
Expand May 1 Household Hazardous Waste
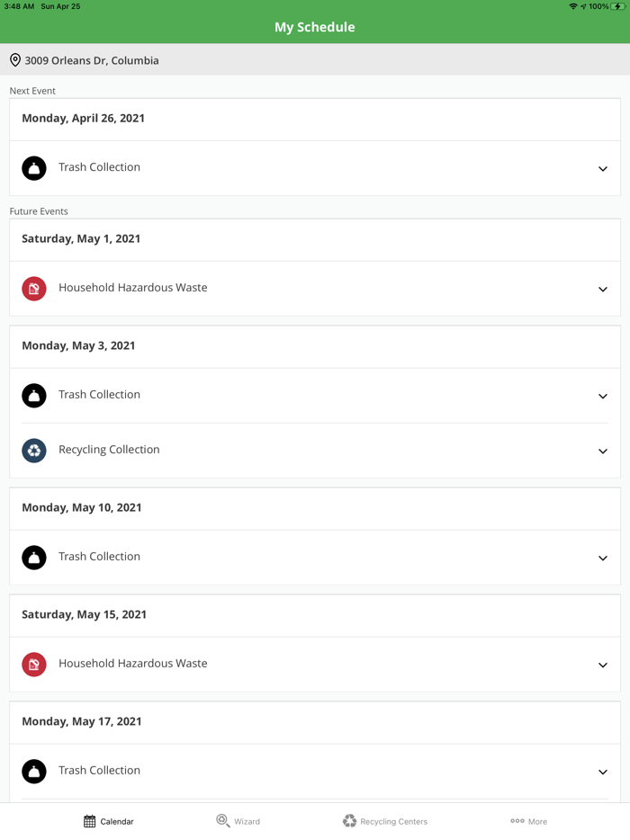tap(602, 289)
